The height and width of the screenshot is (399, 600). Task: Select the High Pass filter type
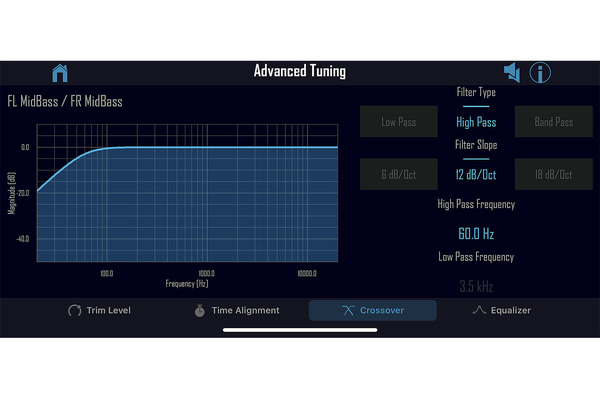click(476, 122)
